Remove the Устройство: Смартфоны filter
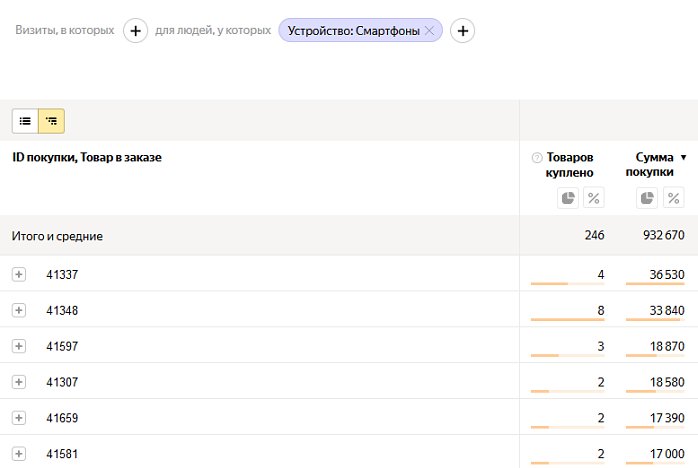Viewport: 698px width, 468px height. pyautogui.click(x=429, y=31)
